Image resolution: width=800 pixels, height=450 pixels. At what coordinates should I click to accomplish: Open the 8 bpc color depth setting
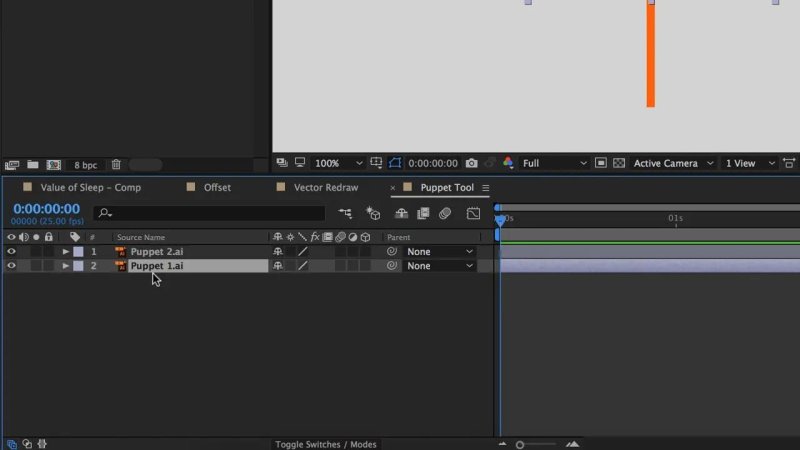[85, 165]
